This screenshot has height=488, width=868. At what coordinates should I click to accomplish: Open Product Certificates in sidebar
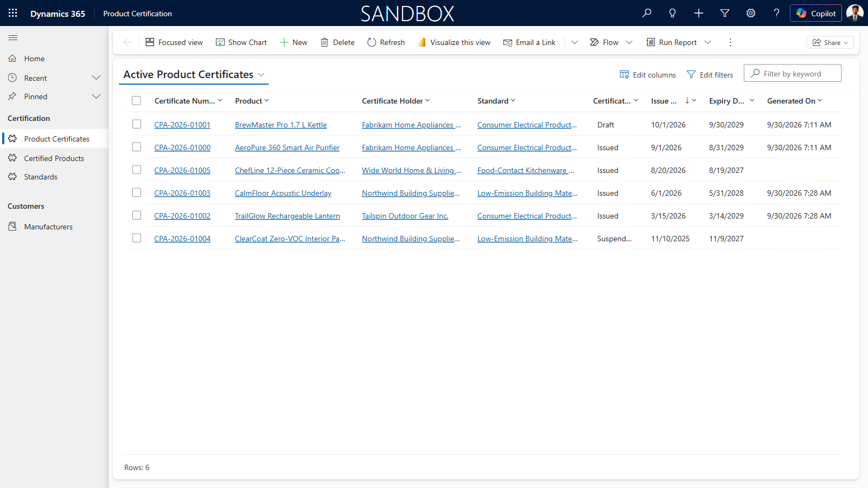pos(54,139)
